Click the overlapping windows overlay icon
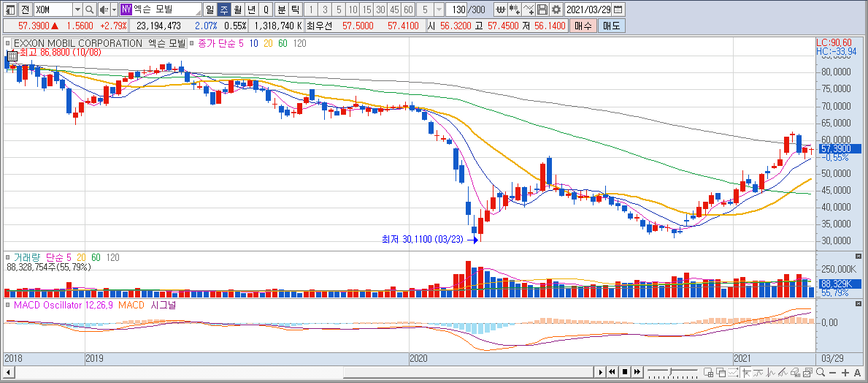 [x=721, y=372]
